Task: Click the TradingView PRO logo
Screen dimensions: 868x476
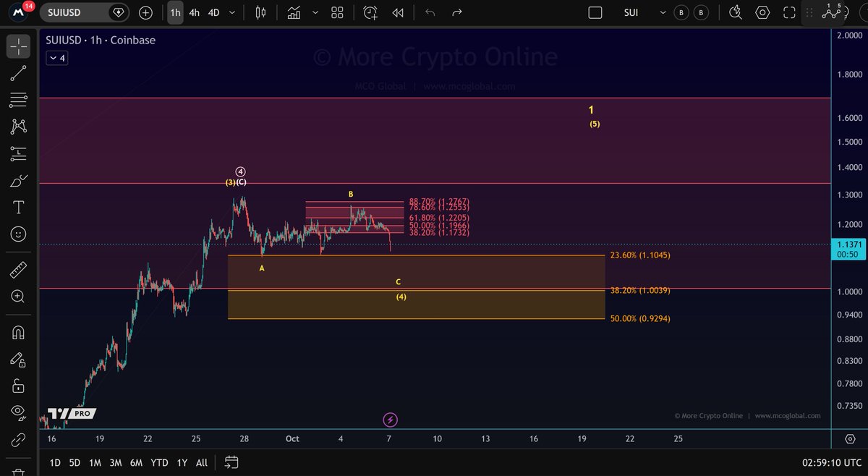Action: tap(72, 414)
